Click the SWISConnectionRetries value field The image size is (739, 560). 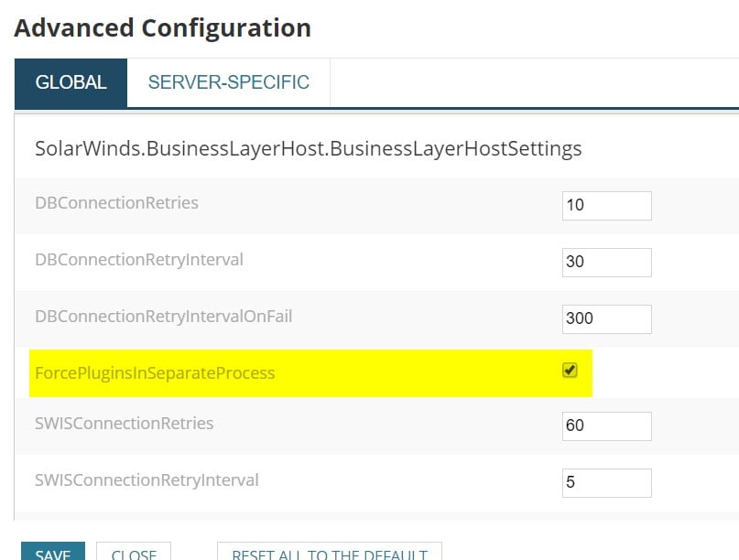tap(606, 425)
